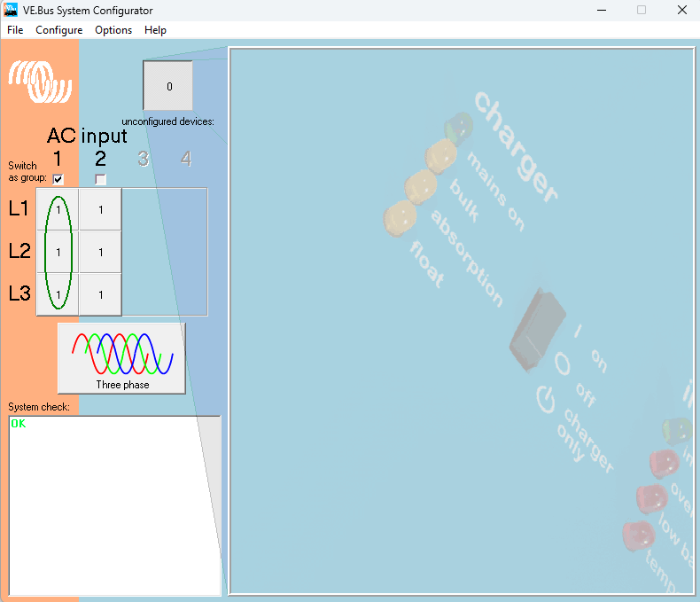
Task: Select the L2 AC input 1 device cell
Action: (x=58, y=252)
